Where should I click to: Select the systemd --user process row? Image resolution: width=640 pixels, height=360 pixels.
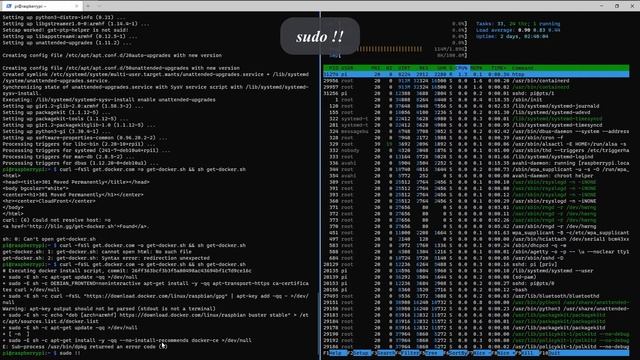click(x=476, y=271)
